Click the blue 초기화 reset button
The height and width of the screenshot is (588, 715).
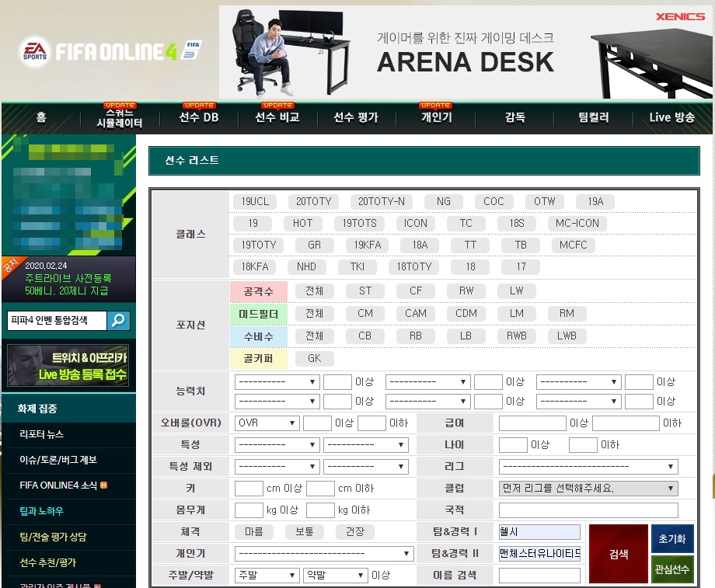672,539
